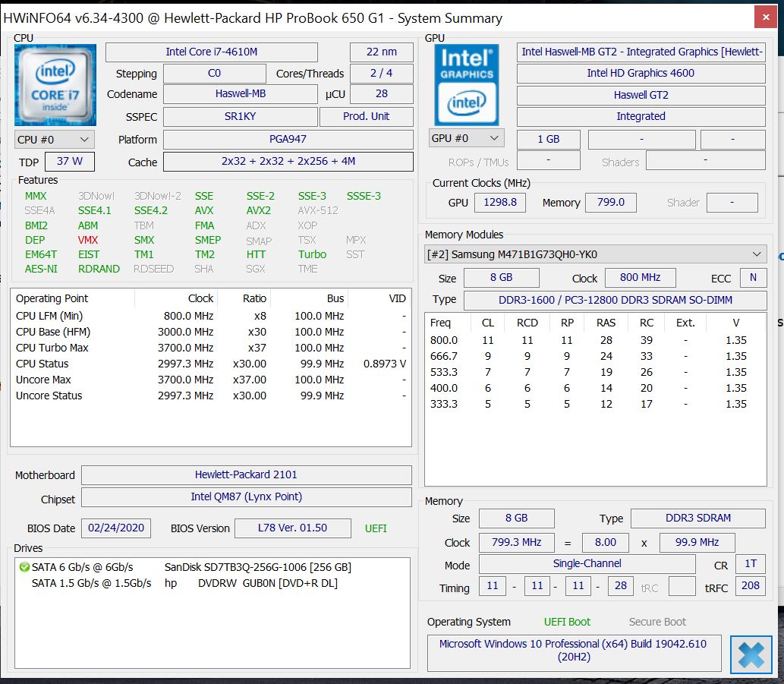Click the 800.0 frequency memory timing row

(594, 340)
